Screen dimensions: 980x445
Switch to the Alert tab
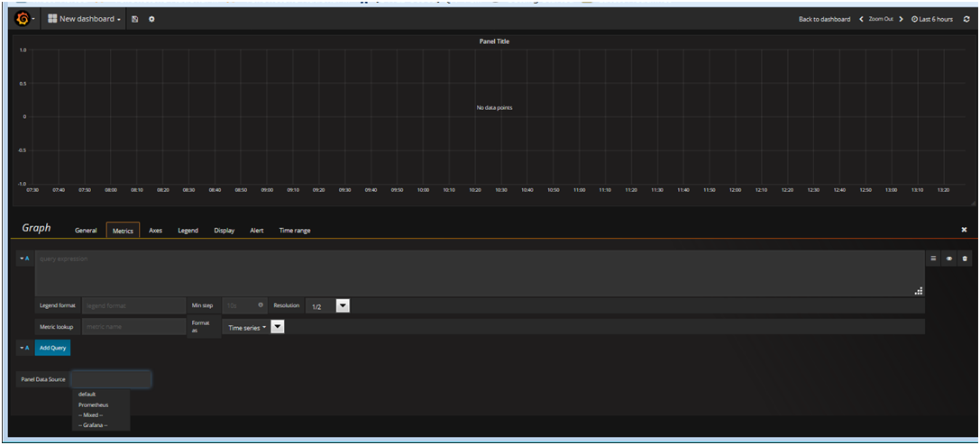(256, 231)
